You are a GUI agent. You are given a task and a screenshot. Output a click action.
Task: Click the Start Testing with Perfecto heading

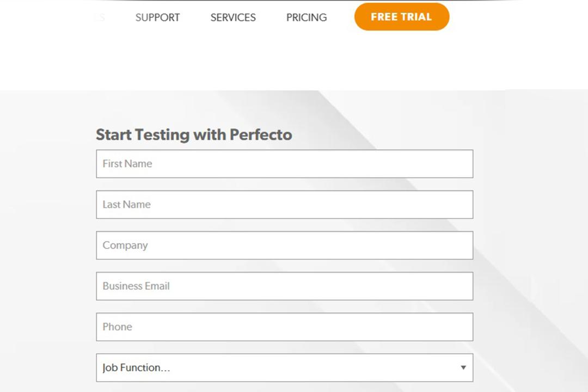(194, 134)
